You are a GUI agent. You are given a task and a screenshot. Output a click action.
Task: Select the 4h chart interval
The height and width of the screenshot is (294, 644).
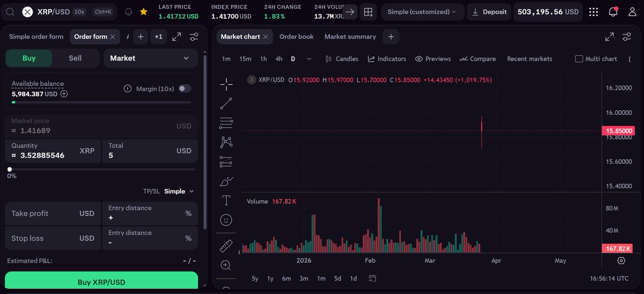279,58
